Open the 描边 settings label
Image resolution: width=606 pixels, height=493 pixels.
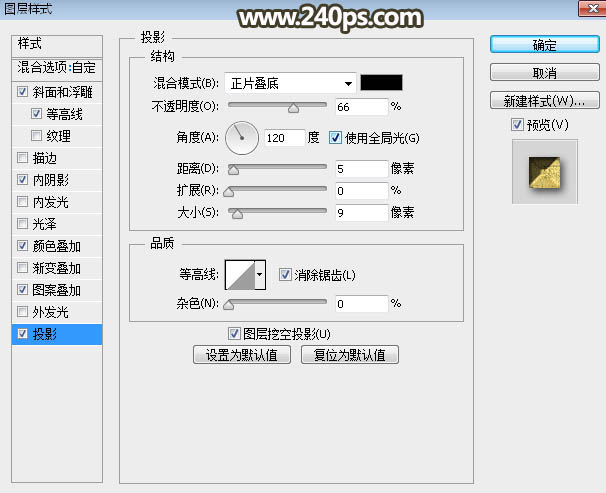point(44,158)
